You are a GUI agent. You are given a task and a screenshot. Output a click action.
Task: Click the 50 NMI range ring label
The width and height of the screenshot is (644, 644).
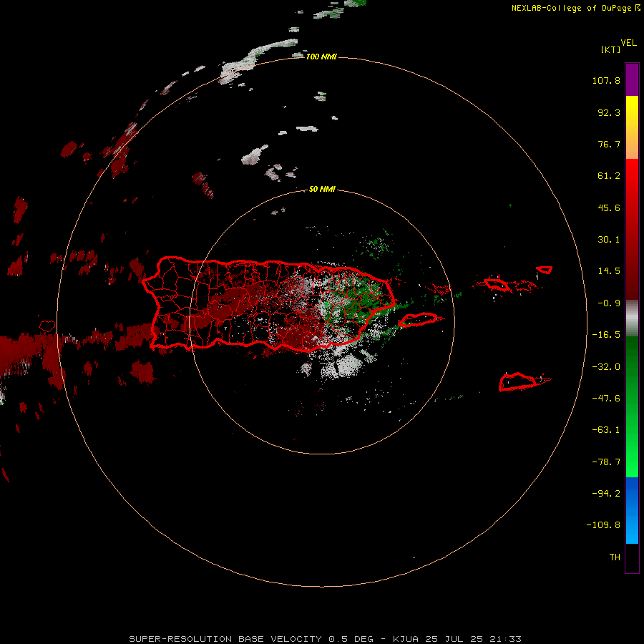click(x=322, y=190)
